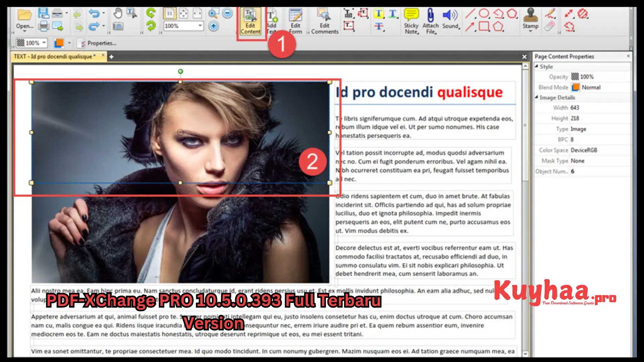The width and height of the screenshot is (644, 362).
Task: Select the pink Eraser tool
Action: click(549, 26)
